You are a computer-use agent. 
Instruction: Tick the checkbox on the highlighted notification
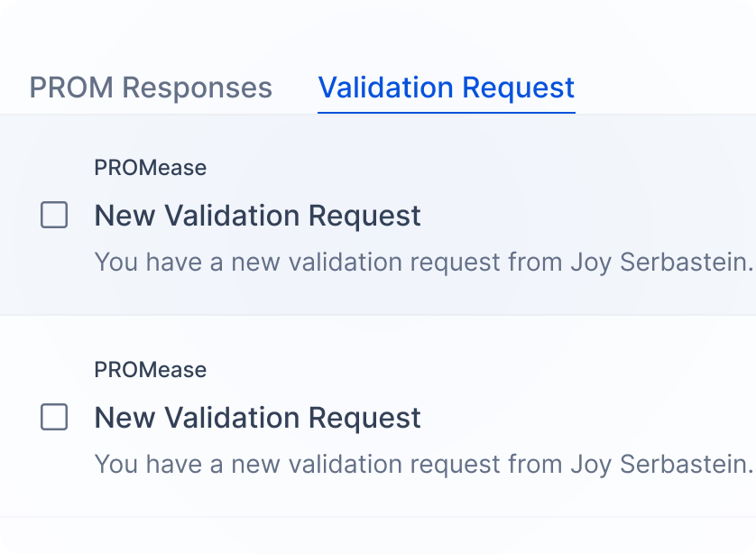(56, 216)
